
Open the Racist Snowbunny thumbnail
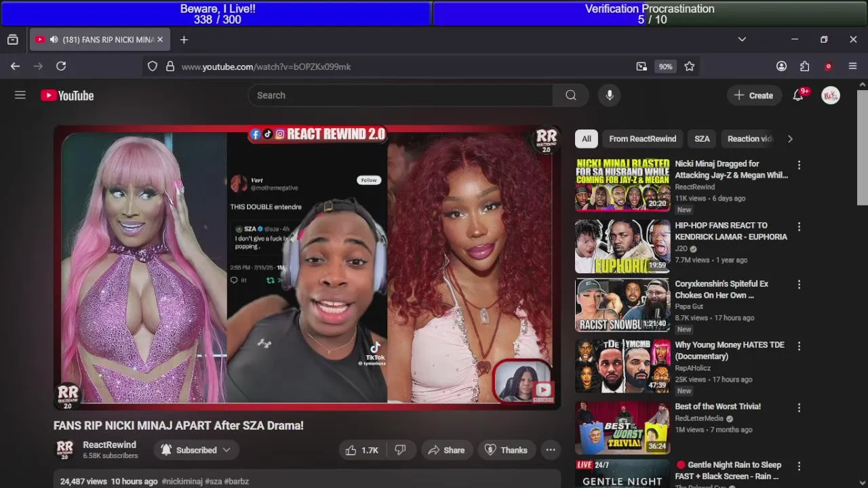[x=623, y=305]
